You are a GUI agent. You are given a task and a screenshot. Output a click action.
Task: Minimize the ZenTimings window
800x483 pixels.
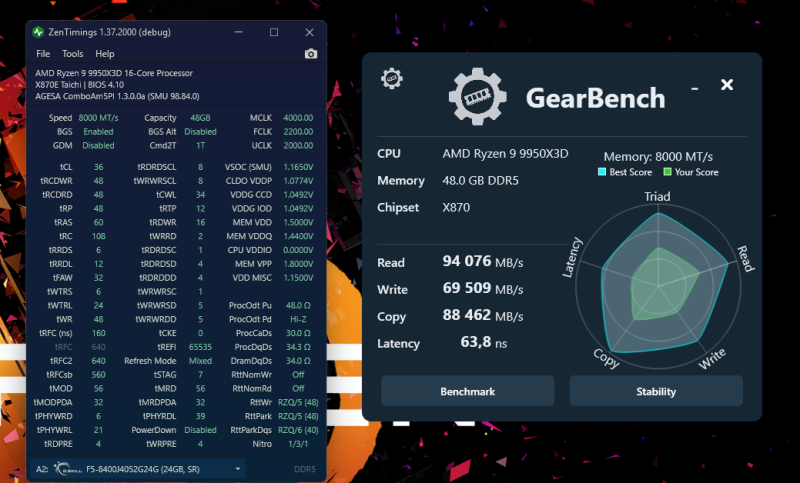[238, 32]
